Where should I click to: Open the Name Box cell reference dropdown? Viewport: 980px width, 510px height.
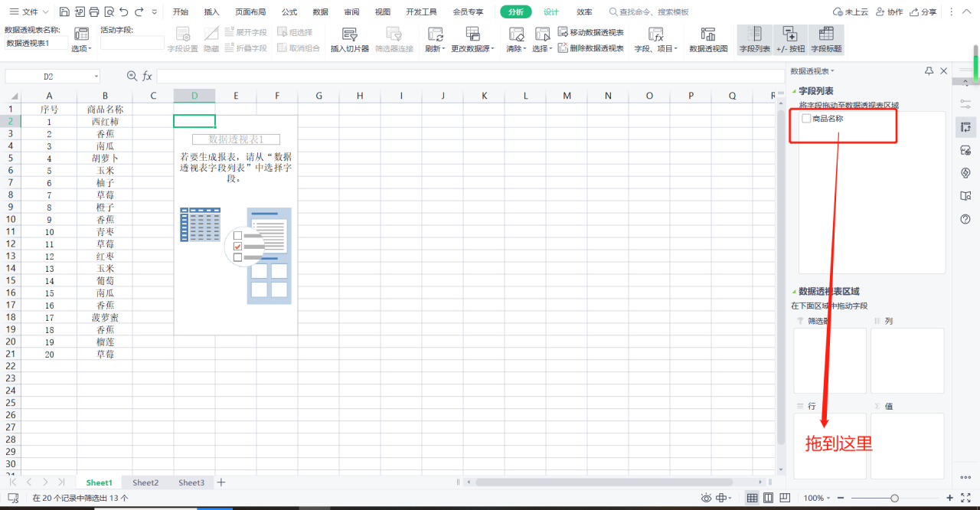(96, 77)
